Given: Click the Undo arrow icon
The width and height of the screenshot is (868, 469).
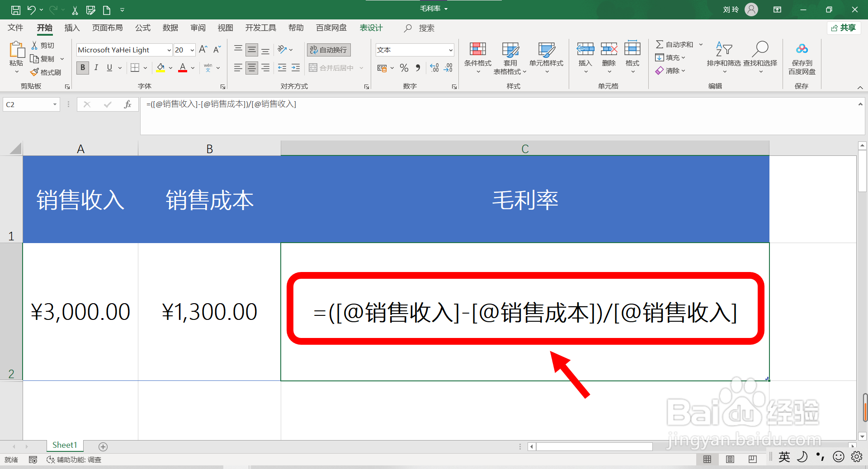Looking at the screenshot, I should [31, 9].
